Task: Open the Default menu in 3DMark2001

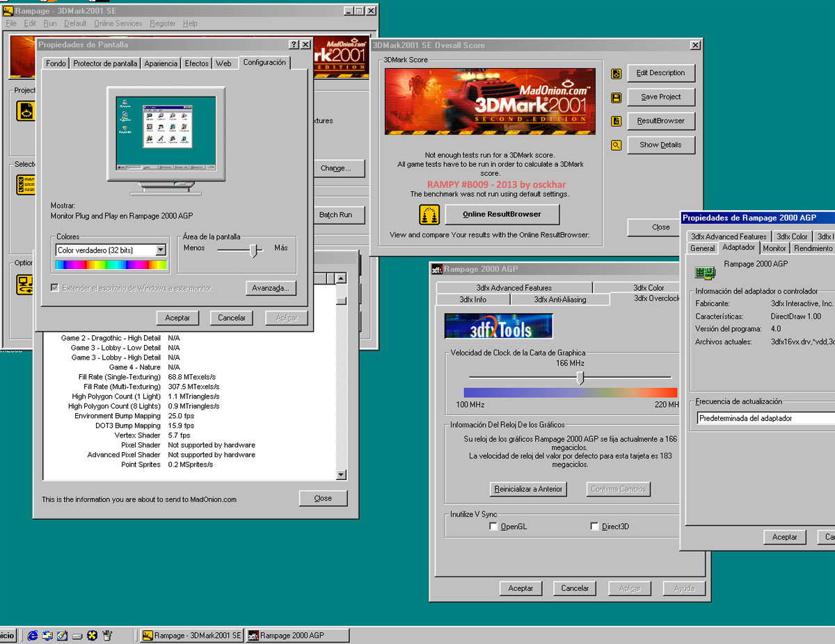Action: point(75,24)
